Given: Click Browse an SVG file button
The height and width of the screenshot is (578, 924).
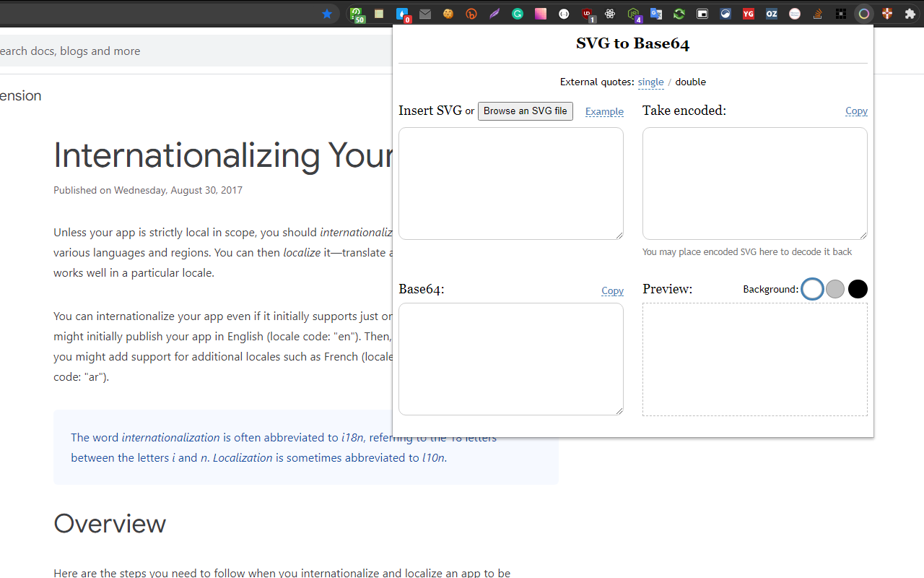Looking at the screenshot, I should (526, 111).
